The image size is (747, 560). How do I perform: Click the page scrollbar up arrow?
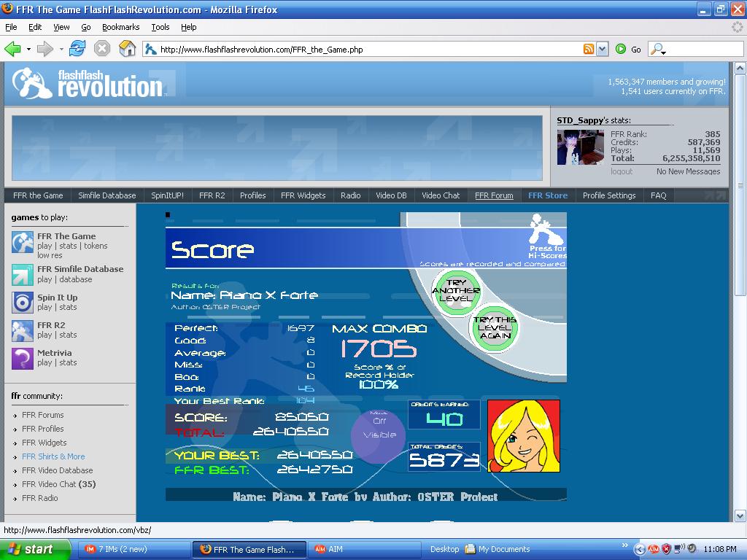coord(740,69)
